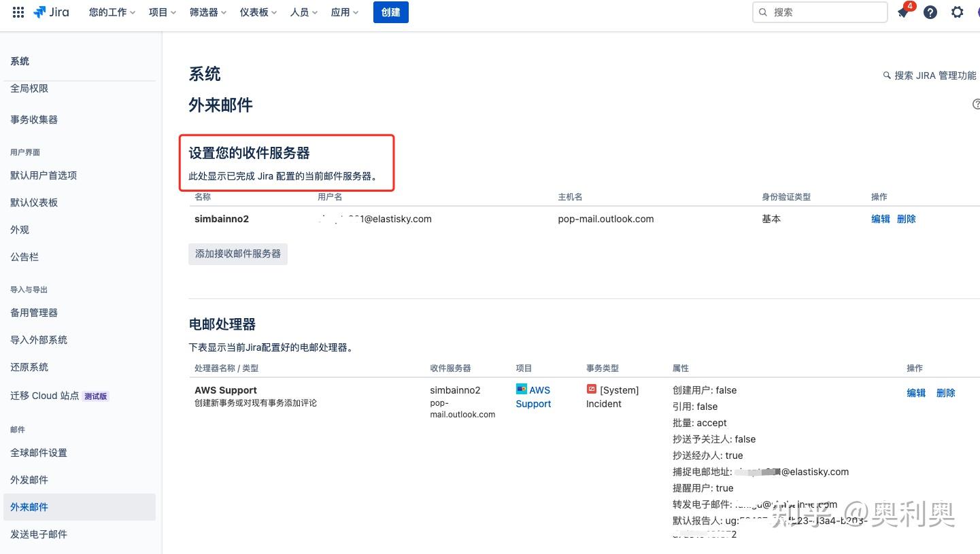Viewport: 980px width, 554px height.
Task: Click the 电邮处理器 section heading
Action: coord(222,324)
